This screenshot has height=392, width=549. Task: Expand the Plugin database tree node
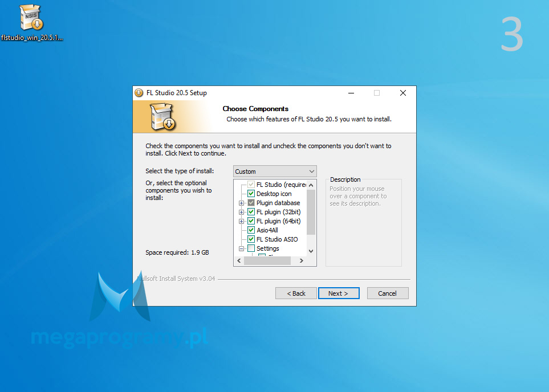coord(241,203)
